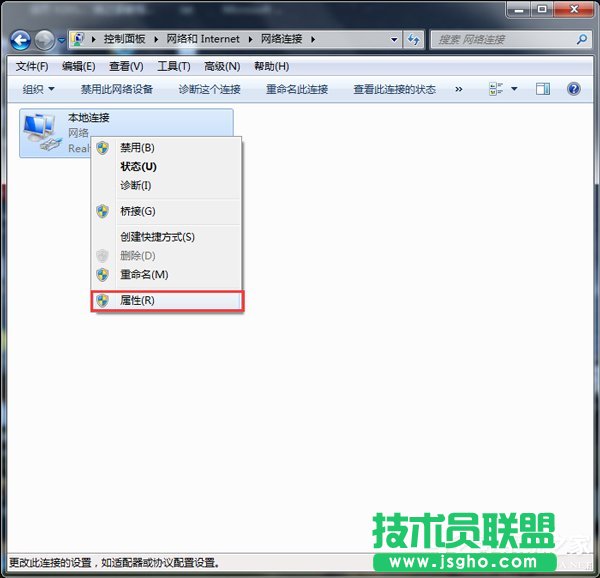Refresh the network connections view

[x=413, y=39]
